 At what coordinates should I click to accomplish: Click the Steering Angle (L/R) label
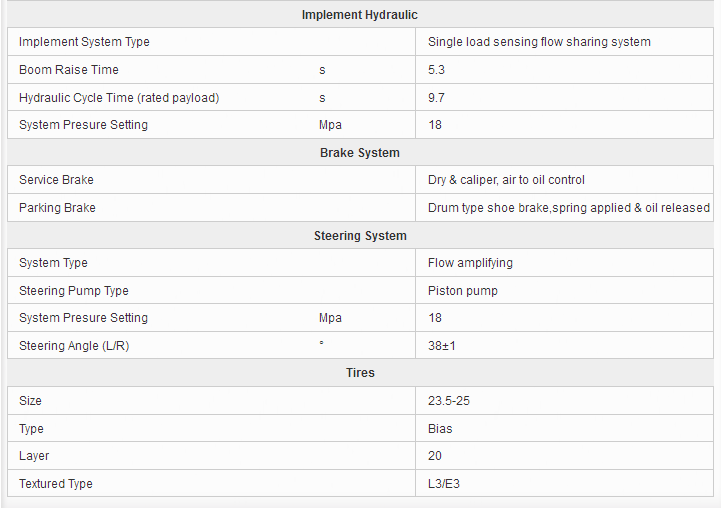[x=74, y=346]
